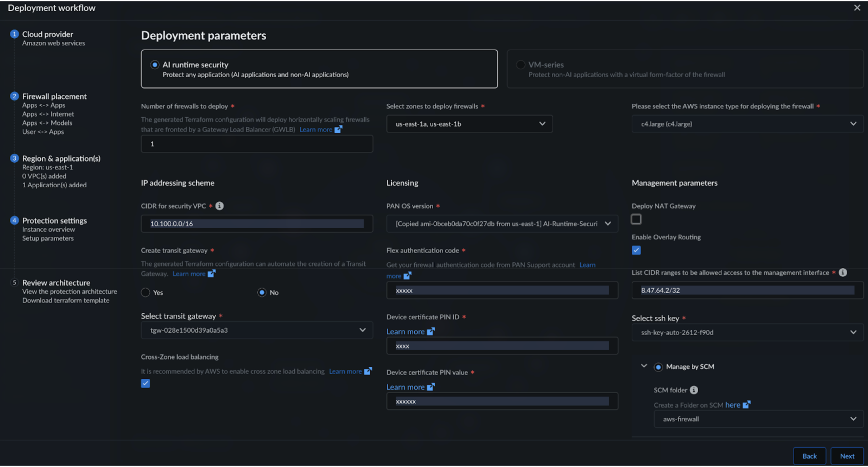Go to Firewall placement step in sidebar
This screenshot has height=467, width=868.
[54, 96]
